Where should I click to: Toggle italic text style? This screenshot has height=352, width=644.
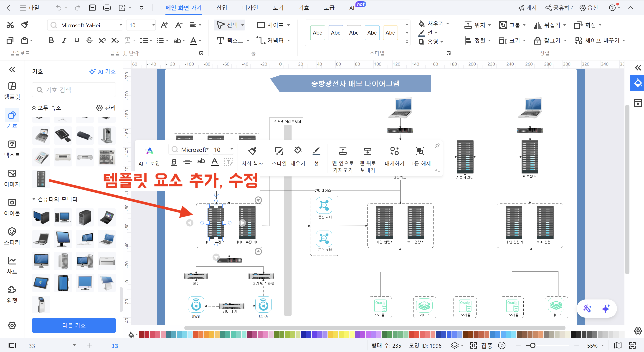click(x=64, y=40)
